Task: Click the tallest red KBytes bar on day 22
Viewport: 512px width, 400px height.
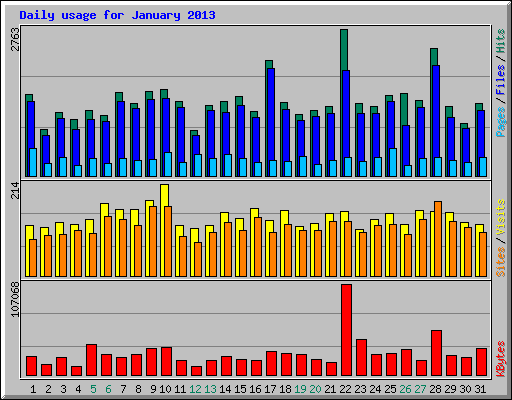Action: pos(346,330)
